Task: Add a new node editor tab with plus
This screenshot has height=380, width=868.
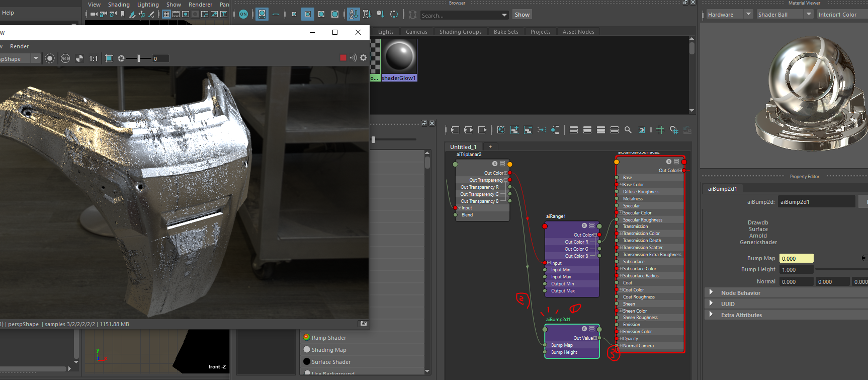Action: click(490, 147)
